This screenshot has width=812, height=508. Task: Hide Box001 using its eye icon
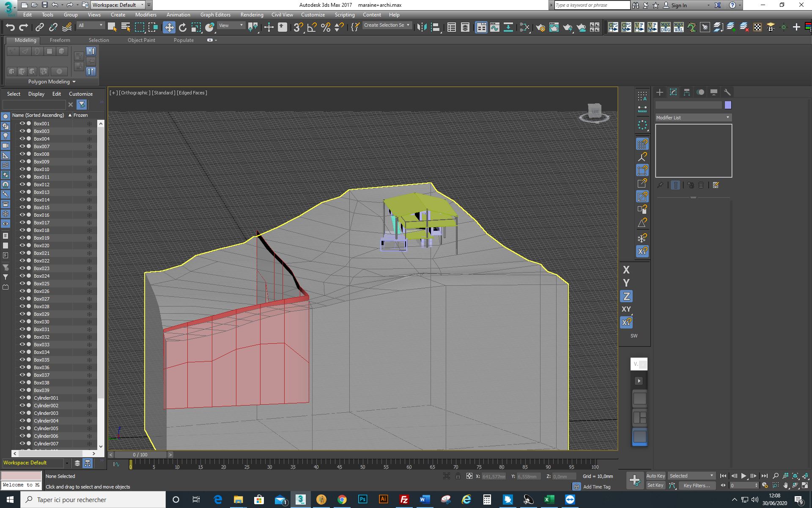22,124
